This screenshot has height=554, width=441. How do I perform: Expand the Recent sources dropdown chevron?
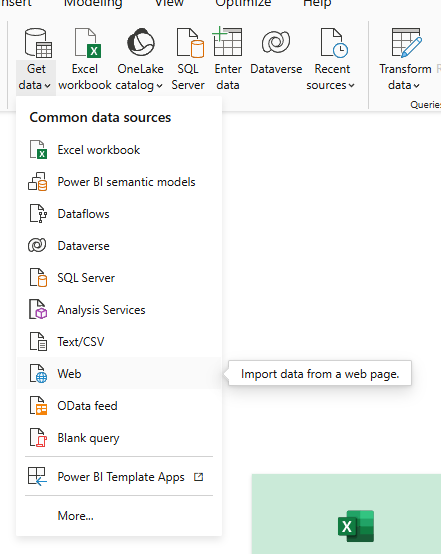(351, 86)
